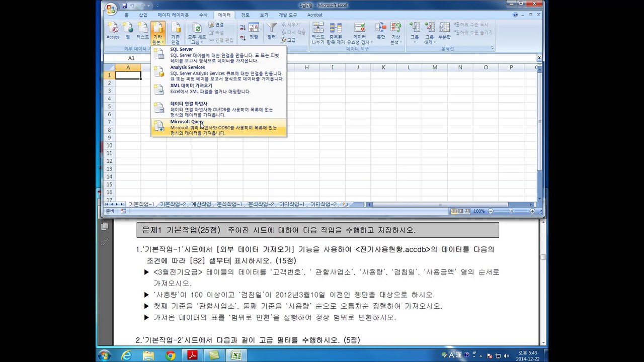Expand quick access toolbar customize arrow
644x362 pixels.
(157, 6)
